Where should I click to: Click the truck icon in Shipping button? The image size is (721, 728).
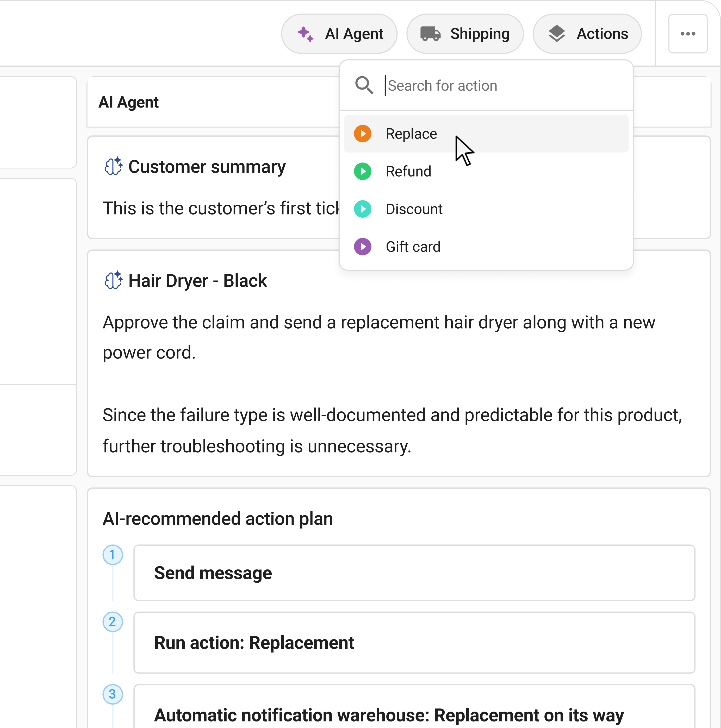point(430,34)
